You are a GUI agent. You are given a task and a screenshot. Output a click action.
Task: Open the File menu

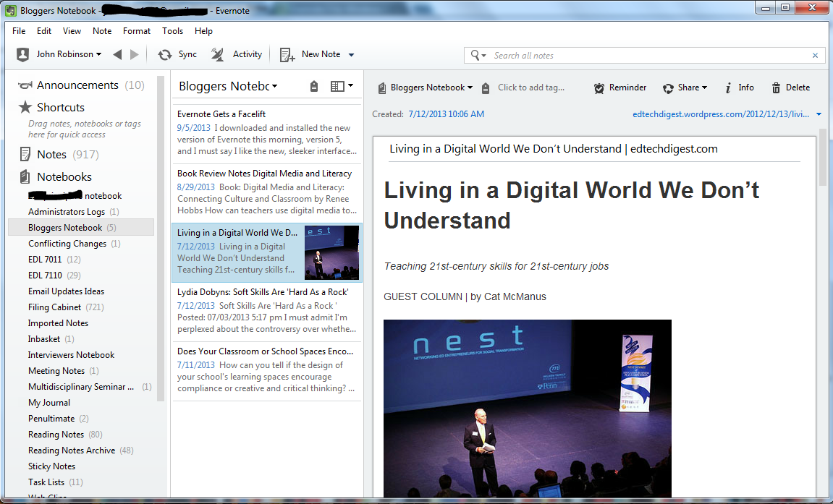[19, 31]
